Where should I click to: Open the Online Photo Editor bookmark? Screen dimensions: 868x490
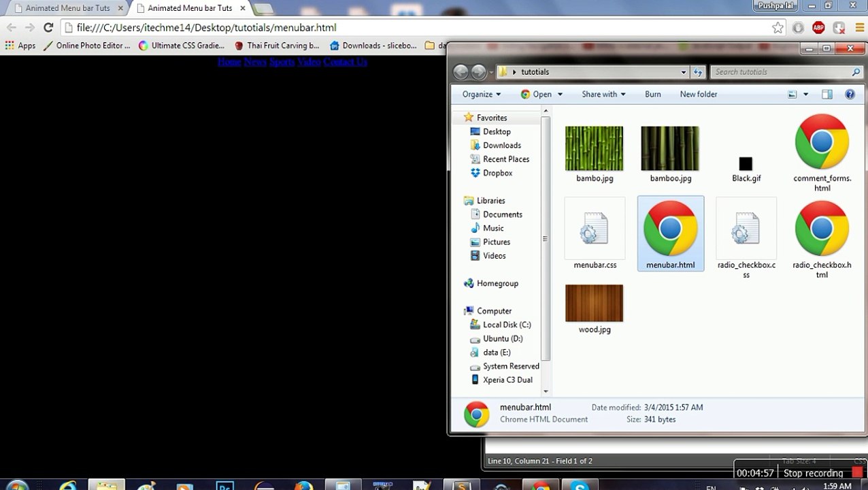click(x=86, y=46)
